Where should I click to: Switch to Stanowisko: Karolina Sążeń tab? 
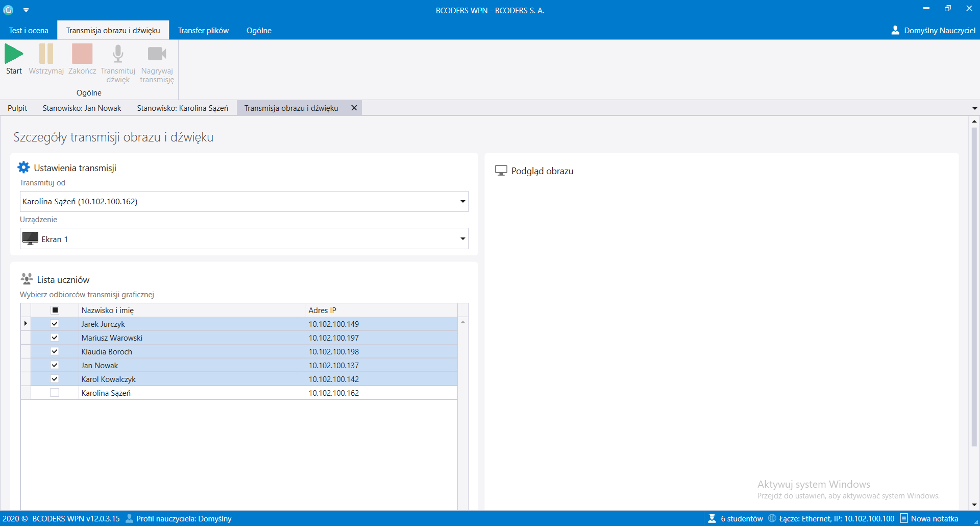click(182, 108)
